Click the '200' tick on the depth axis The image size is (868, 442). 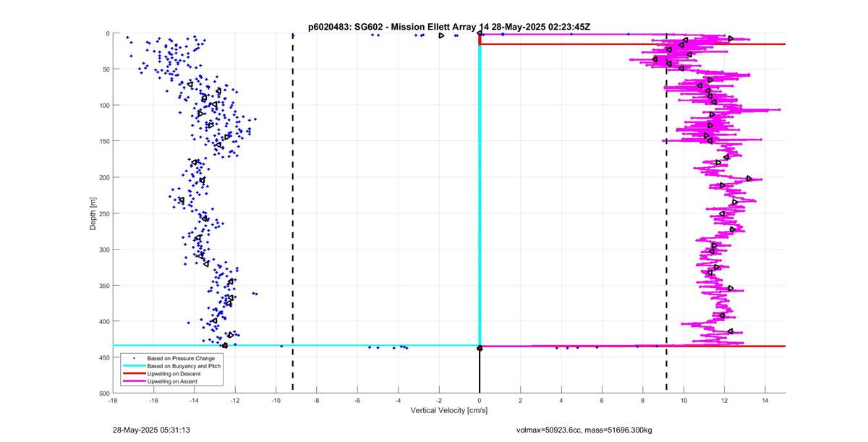[x=103, y=177]
